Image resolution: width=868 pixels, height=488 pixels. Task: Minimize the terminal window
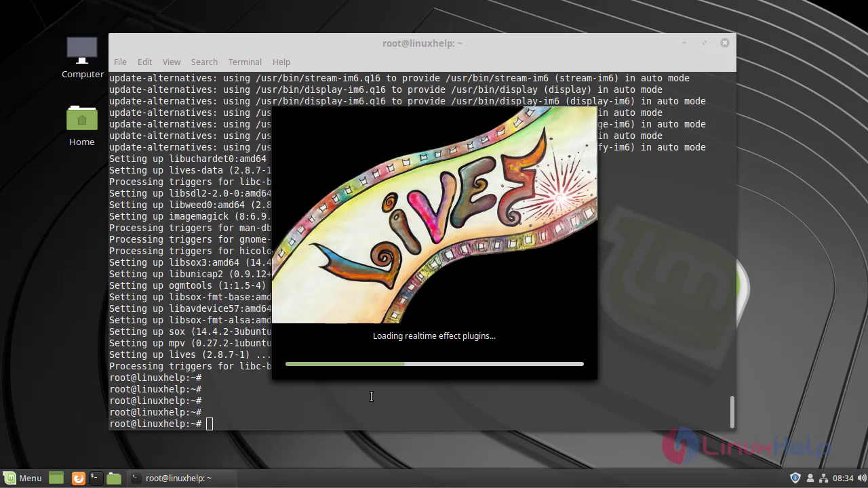684,43
